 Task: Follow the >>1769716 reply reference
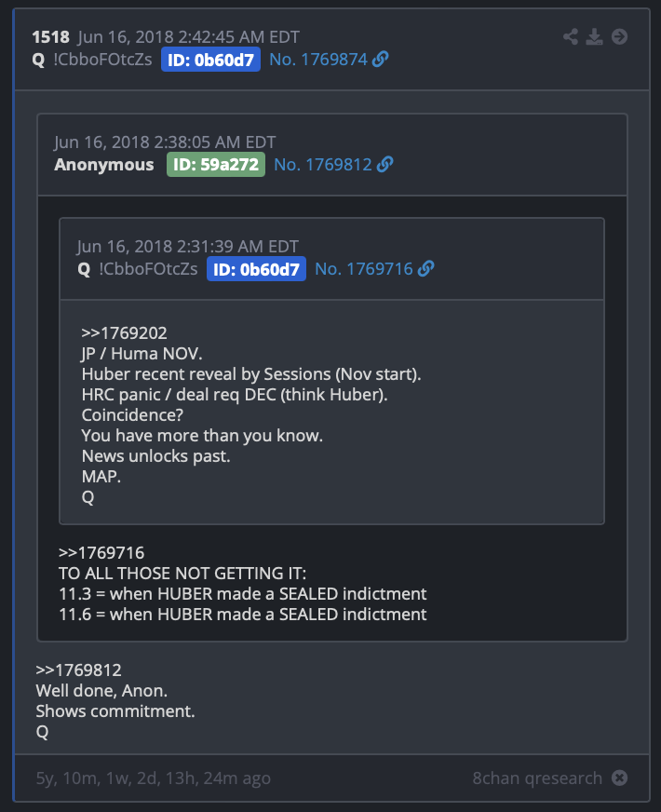(x=101, y=552)
